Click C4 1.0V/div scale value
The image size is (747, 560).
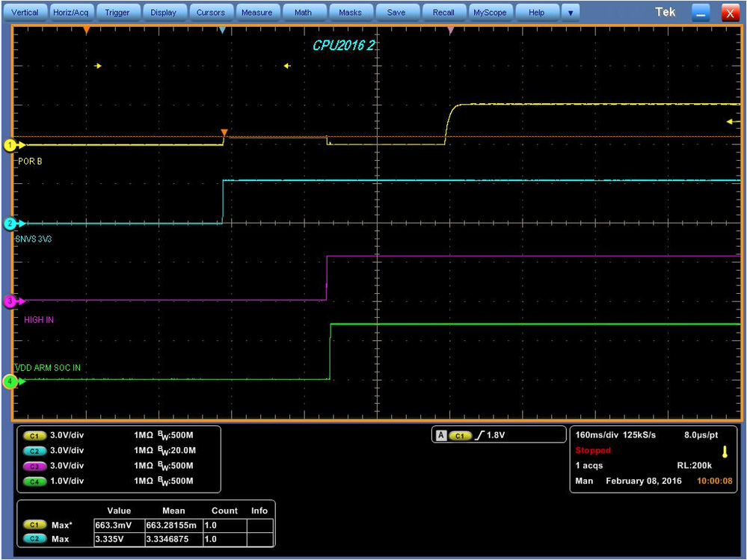click(67, 481)
